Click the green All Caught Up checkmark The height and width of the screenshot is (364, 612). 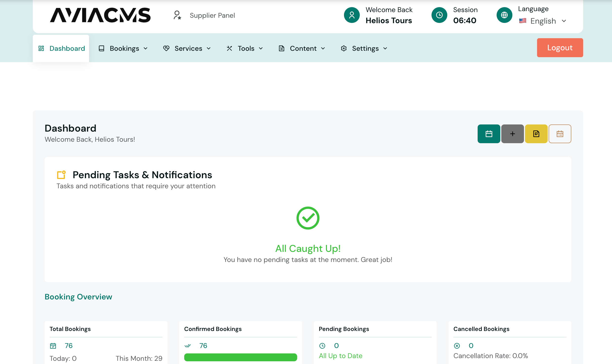click(x=308, y=218)
